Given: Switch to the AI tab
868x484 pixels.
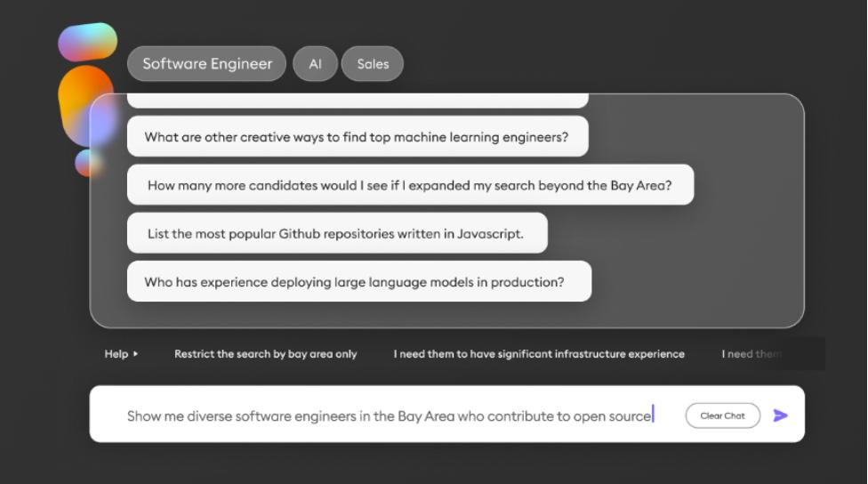Looking at the screenshot, I should [x=315, y=64].
